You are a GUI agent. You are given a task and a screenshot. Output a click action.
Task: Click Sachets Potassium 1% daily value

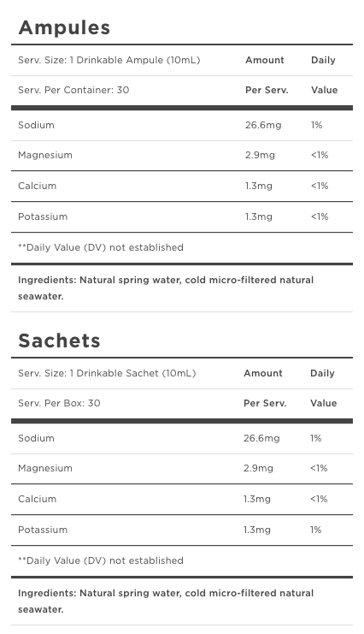point(316,530)
